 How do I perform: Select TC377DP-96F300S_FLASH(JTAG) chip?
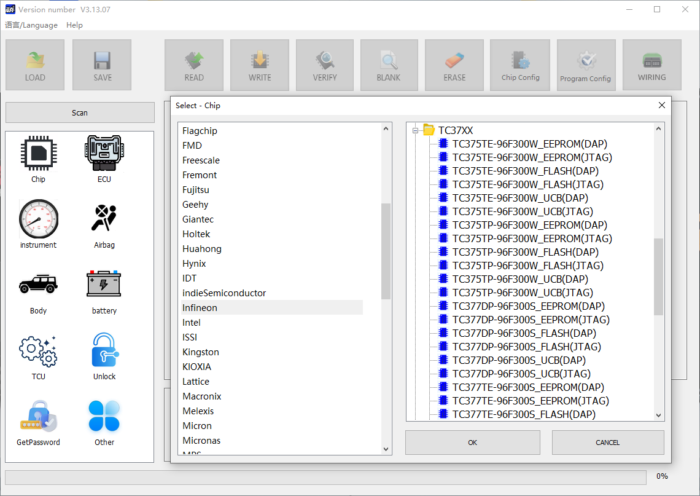click(527, 346)
